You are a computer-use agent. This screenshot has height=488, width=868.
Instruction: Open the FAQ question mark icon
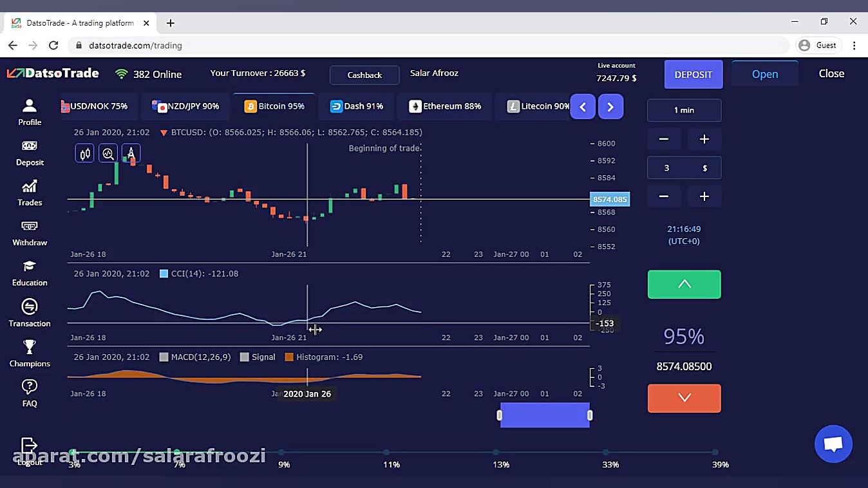[x=29, y=386]
